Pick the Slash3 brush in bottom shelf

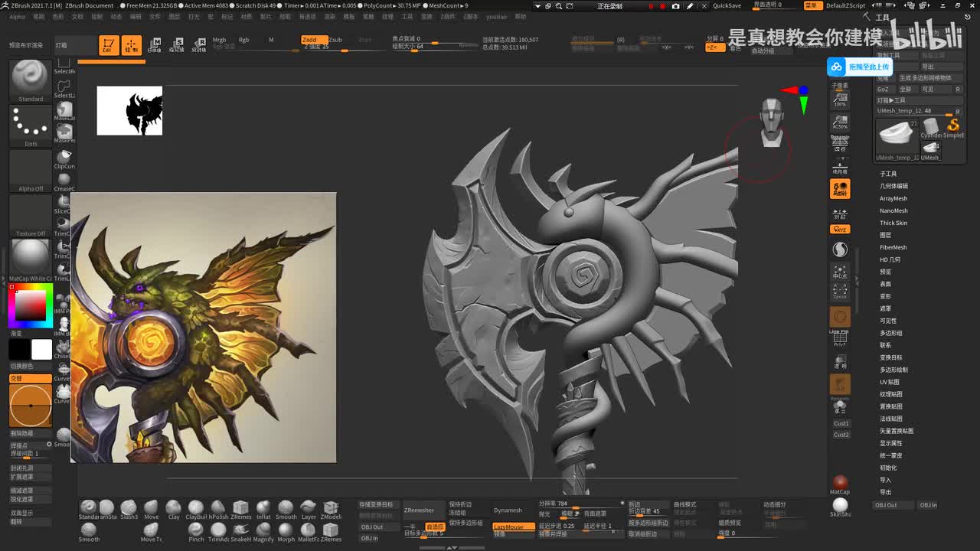click(x=129, y=510)
